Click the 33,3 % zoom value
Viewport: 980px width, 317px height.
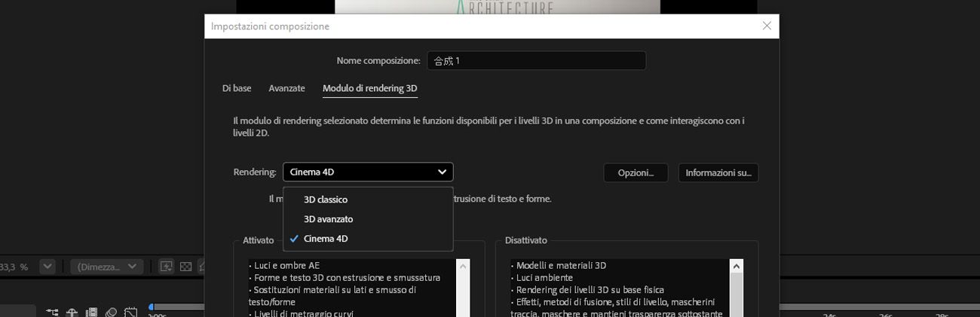(14, 267)
